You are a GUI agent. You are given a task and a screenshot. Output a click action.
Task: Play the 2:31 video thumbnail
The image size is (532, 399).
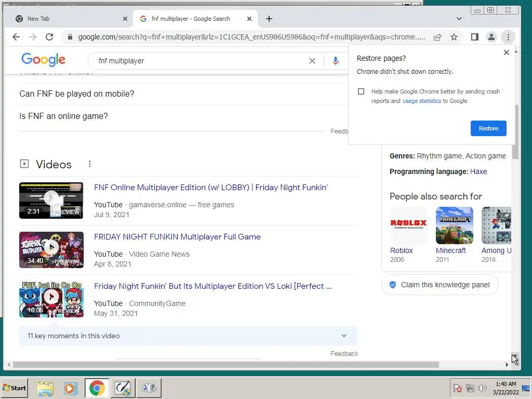pyautogui.click(x=51, y=201)
